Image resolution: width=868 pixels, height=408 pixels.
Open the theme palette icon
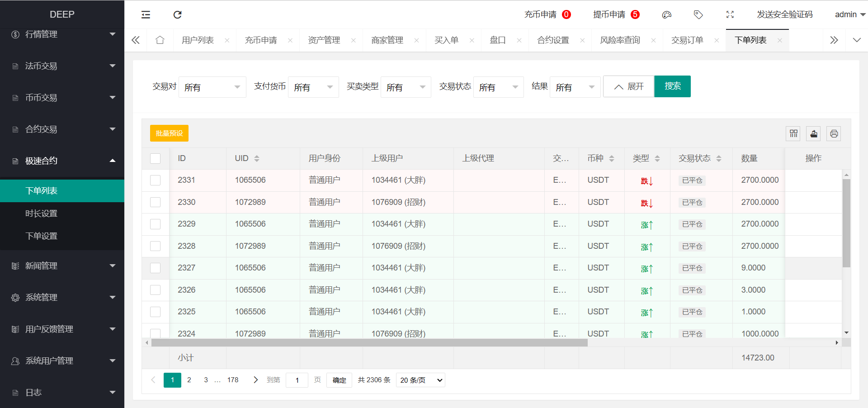click(666, 14)
